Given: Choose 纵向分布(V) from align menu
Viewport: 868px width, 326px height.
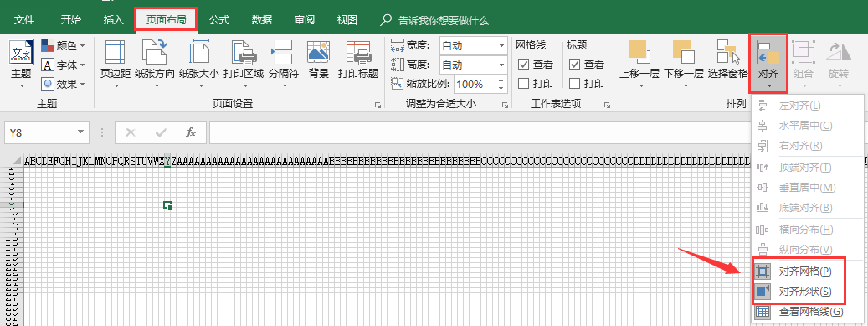Looking at the screenshot, I should point(808,250).
